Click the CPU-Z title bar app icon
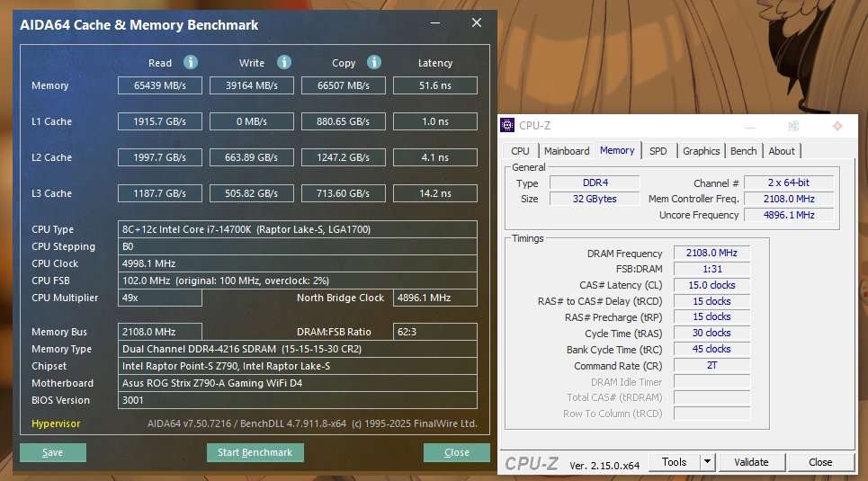868x481 pixels. pyautogui.click(x=507, y=125)
